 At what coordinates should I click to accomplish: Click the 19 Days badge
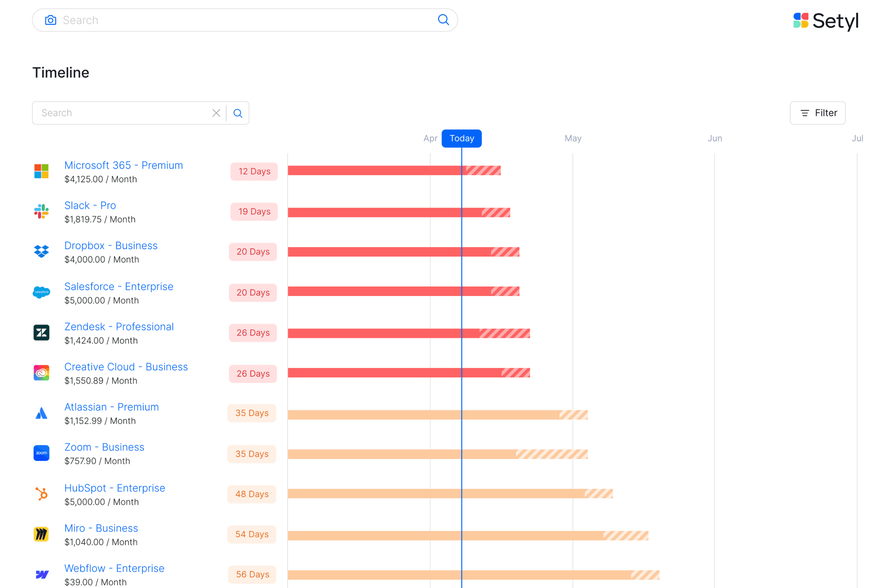tap(254, 212)
